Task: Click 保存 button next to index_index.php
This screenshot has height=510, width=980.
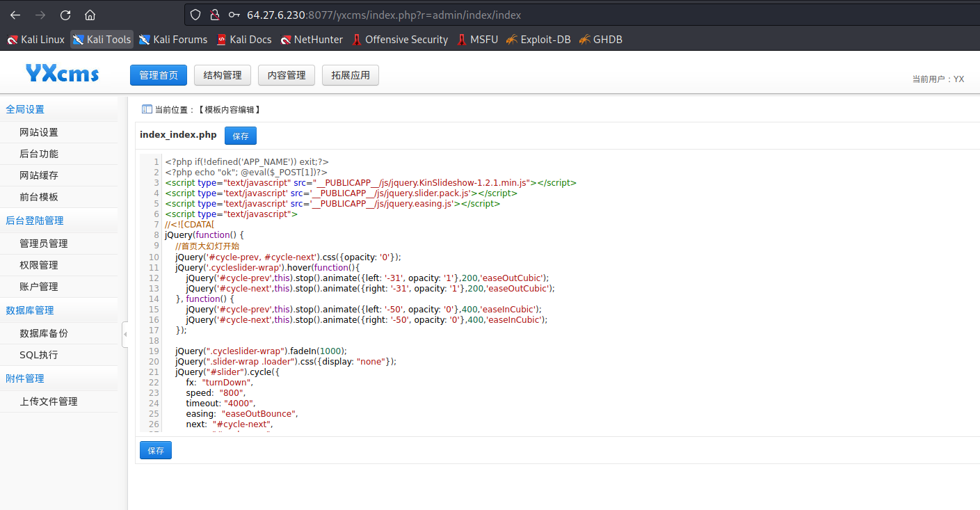Action: pyautogui.click(x=241, y=136)
